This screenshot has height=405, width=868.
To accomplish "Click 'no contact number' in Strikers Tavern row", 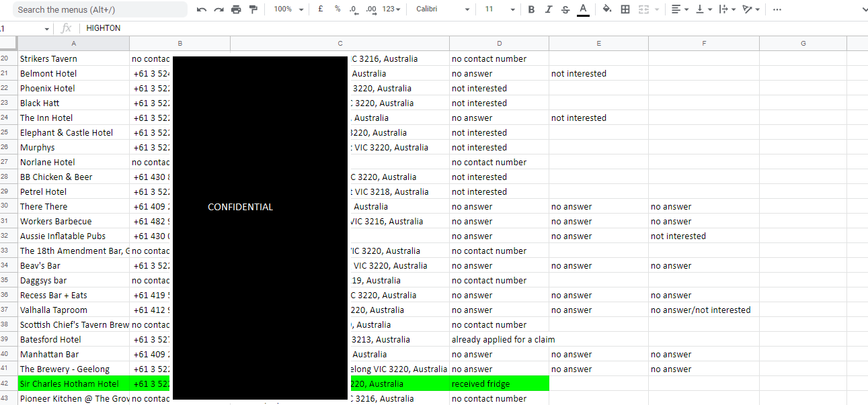I will (500, 58).
